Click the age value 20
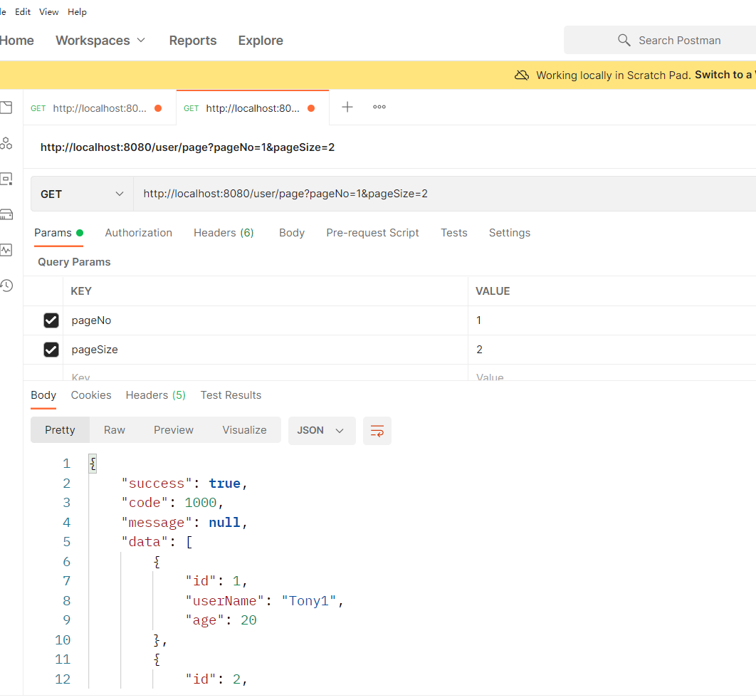This screenshot has height=700, width=756. (248, 620)
